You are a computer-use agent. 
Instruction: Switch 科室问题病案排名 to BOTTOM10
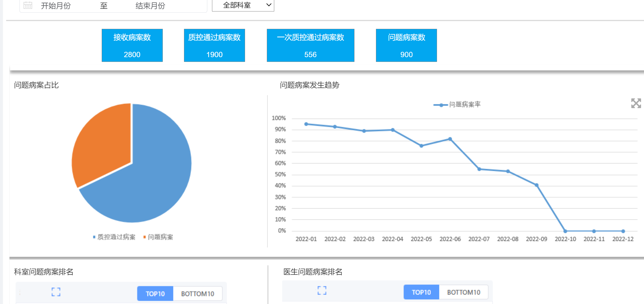198,294
